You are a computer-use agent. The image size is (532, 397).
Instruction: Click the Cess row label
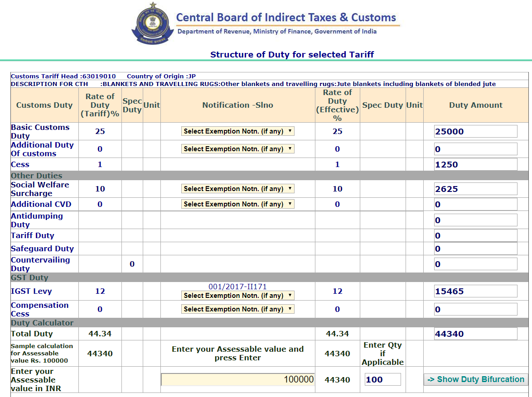pyautogui.click(x=20, y=164)
